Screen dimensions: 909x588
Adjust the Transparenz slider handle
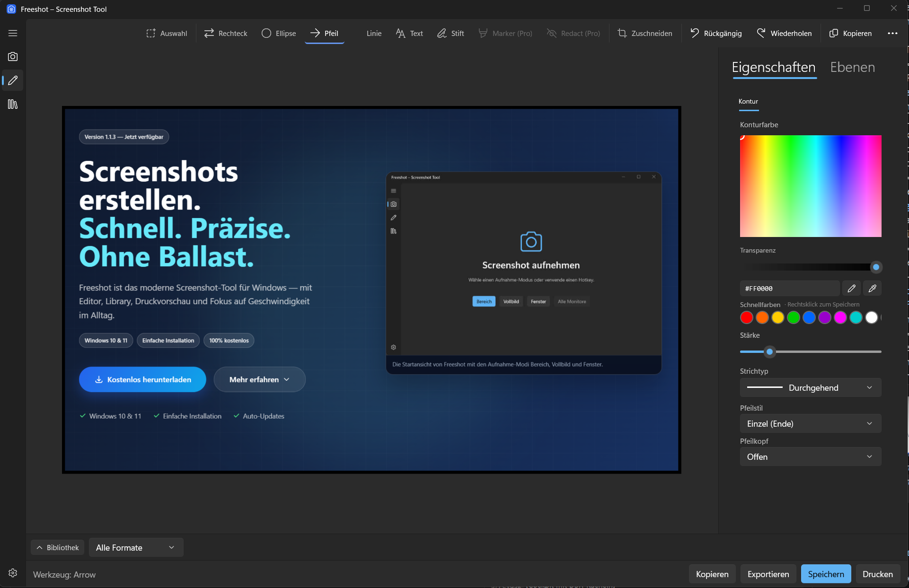(x=876, y=267)
